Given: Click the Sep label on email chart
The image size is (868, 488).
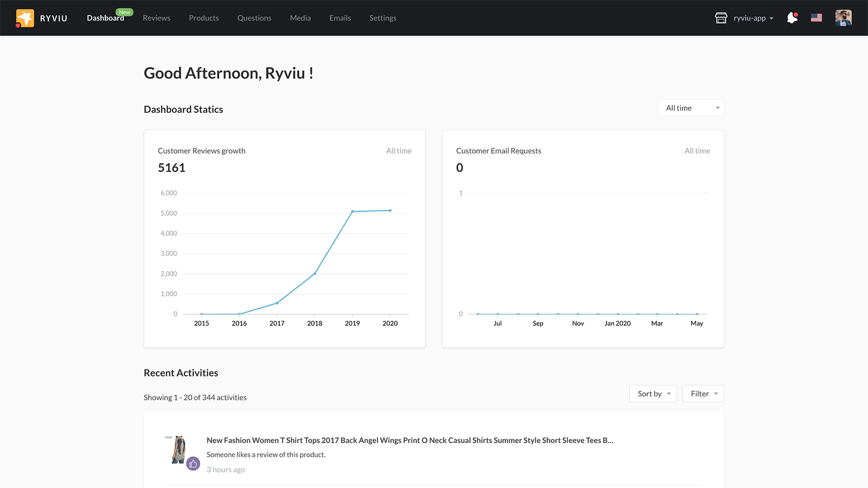Looking at the screenshot, I should (x=538, y=324).
